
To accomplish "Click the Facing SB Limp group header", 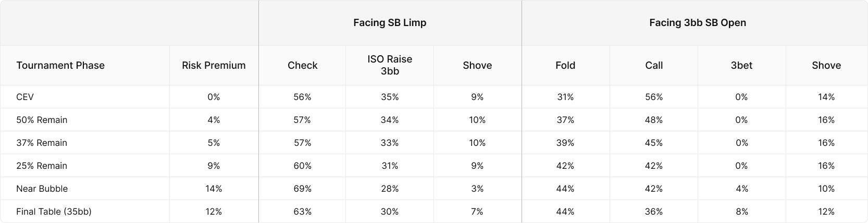I will click(390, 23).
